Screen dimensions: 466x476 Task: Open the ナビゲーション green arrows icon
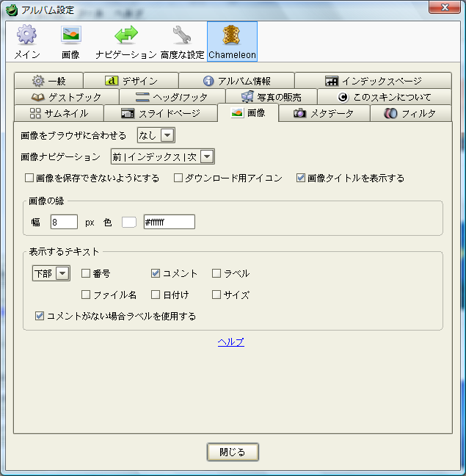tap(126, 34)
